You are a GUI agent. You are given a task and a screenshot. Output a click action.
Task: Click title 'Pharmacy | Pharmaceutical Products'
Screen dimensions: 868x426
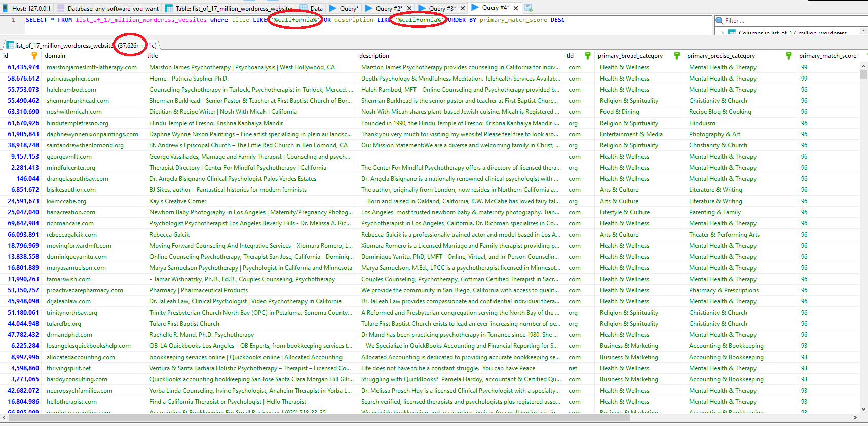199,290
